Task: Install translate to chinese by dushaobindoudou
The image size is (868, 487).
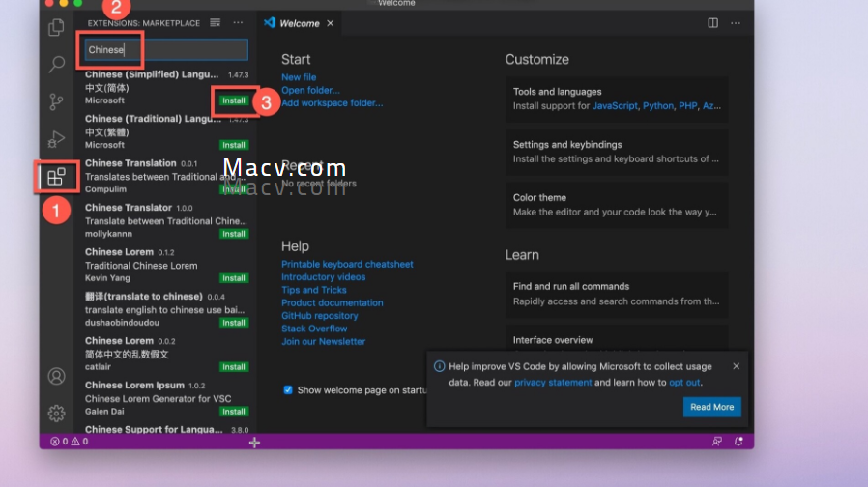Action: coord(234,323)
